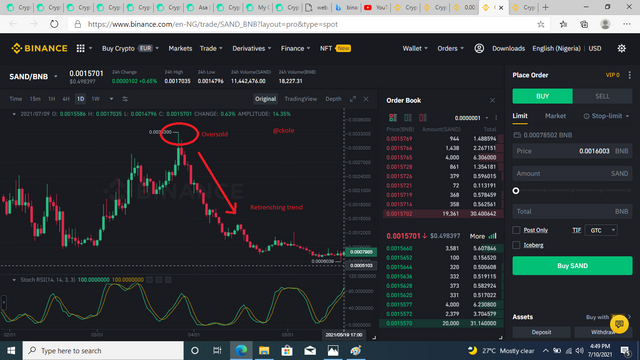Viewport: 640px width, 360px height.
Task: Select the 4H chart interval
Action: [x=66, y=99]
